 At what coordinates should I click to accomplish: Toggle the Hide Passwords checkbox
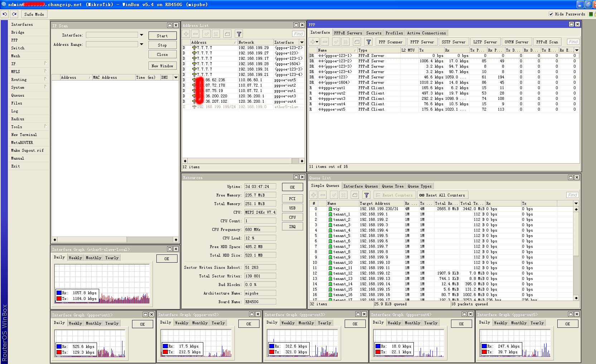click(x=551, y=14)
